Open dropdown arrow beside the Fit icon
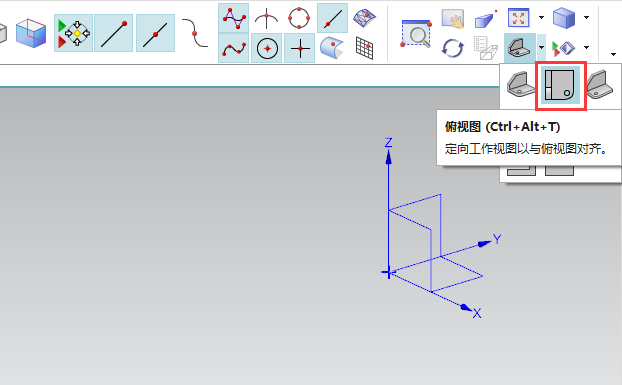Screen dimensions: 622x385 point(541,17)
